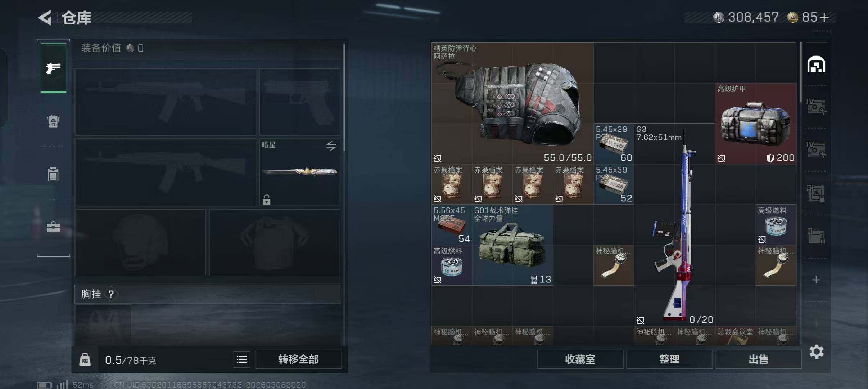Open stash settings gear icon
Image resolution: width=868 pixels, height=389 pixels.
pyautogui.click(x=817, y=352)
